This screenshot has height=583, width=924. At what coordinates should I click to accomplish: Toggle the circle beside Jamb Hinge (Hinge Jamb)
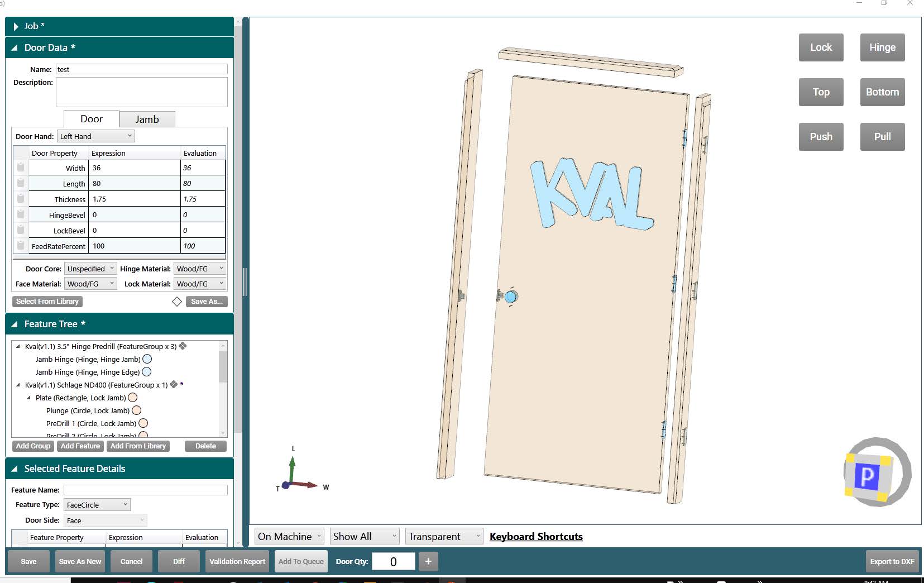pyautogui.click(x=147, y=359)
